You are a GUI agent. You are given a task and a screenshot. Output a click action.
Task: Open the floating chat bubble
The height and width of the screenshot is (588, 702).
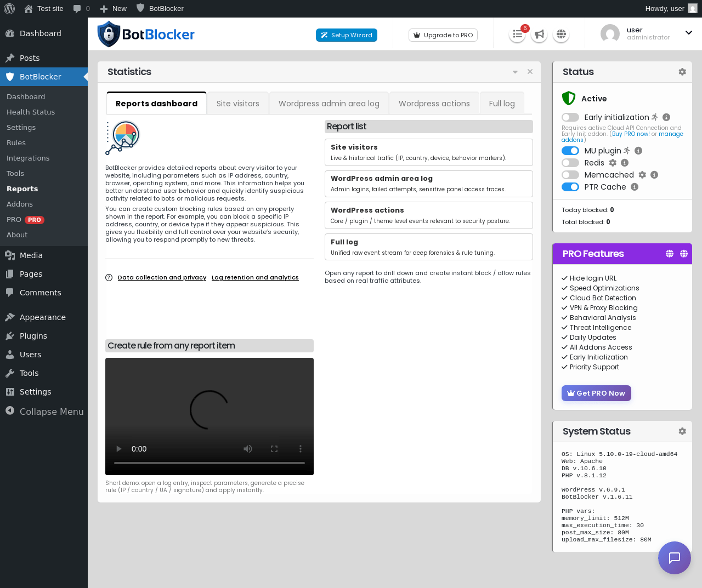(x=675, y=558)
